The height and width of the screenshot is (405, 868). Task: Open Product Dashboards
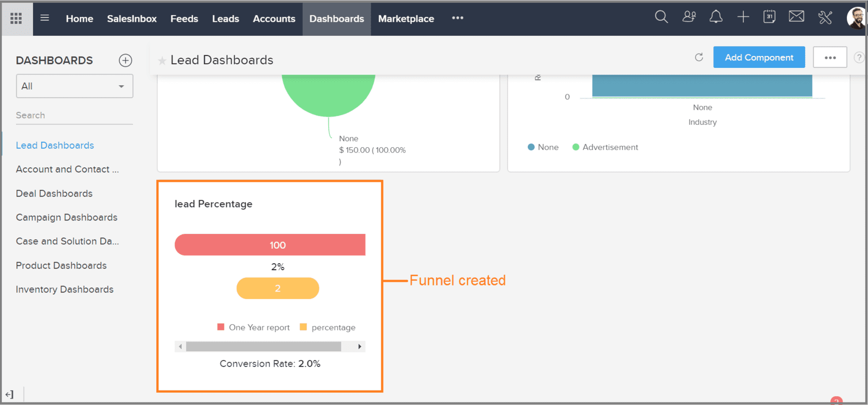click(x=61, y=265)
